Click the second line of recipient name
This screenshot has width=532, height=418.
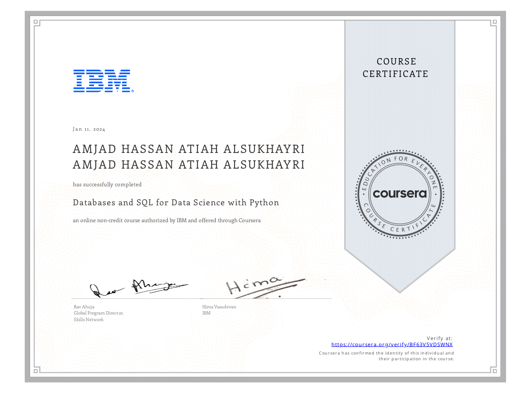189,164
